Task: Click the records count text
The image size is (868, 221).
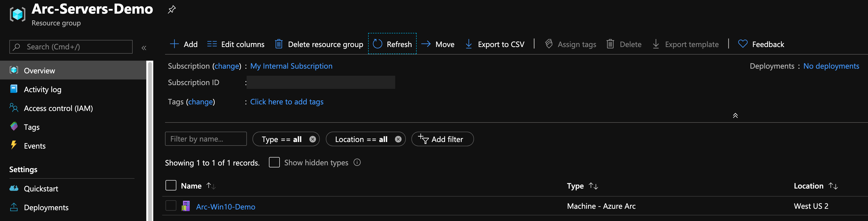Action: (x=212, y=163)
